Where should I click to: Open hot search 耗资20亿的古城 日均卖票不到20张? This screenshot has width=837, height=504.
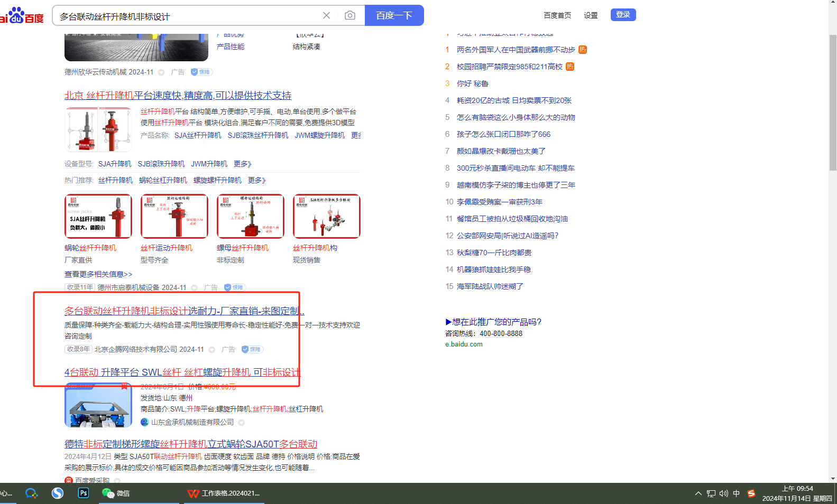tap(514, 100)
